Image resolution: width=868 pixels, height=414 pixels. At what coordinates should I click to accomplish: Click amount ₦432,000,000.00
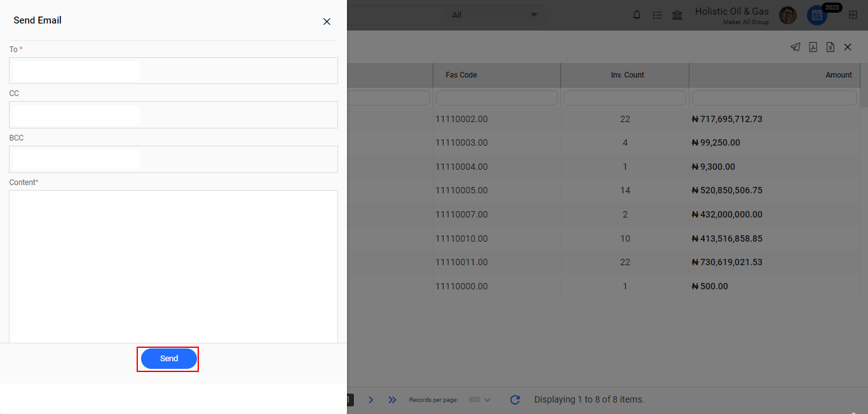(x=727, y=214)
